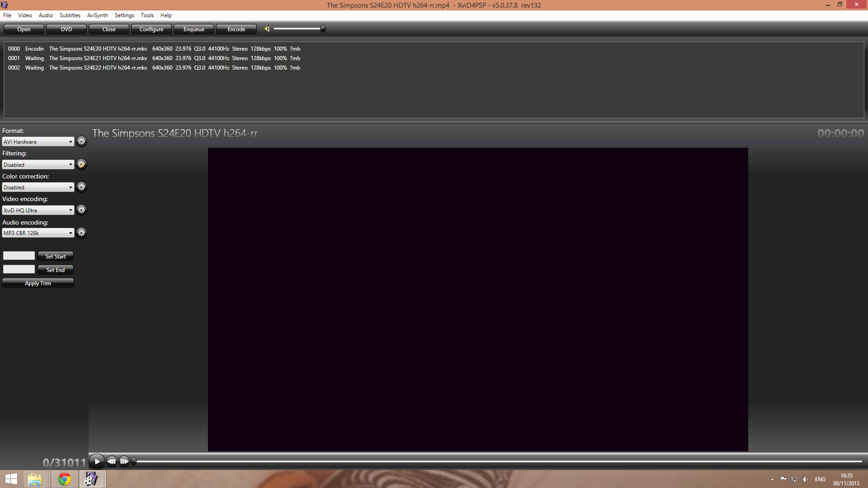Step forward one frame
The height and width of the screenshot is (488, 868).
pos(124,461)
